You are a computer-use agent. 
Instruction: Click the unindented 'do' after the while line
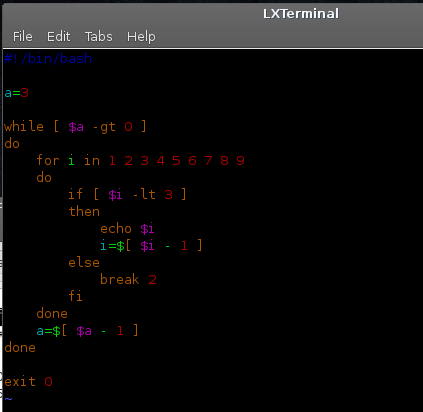pos(12,144)
